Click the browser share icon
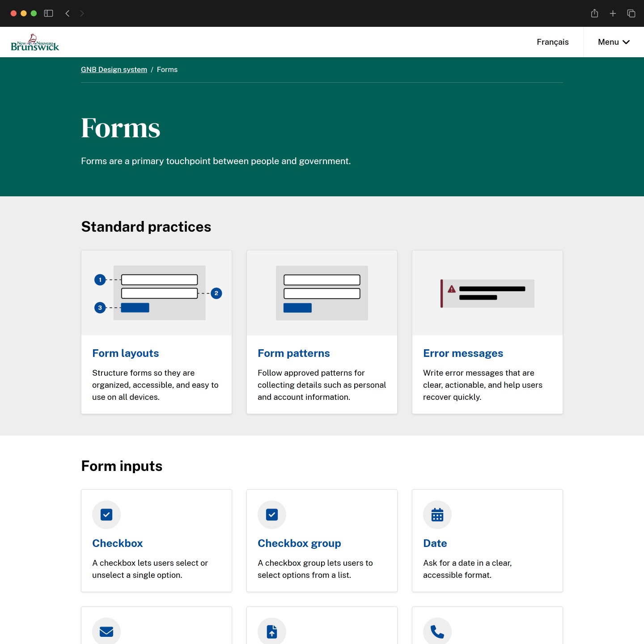This screenshot has height=644, width=644. pyautogui.click(x=594, y=13)
